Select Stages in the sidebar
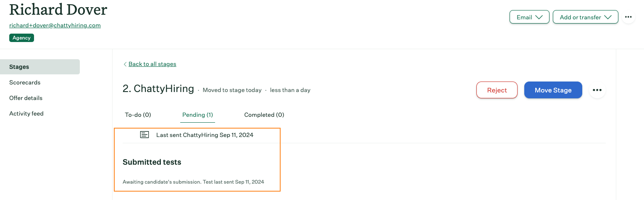Screen dimensions: 644x200 (x=40, y=67)
